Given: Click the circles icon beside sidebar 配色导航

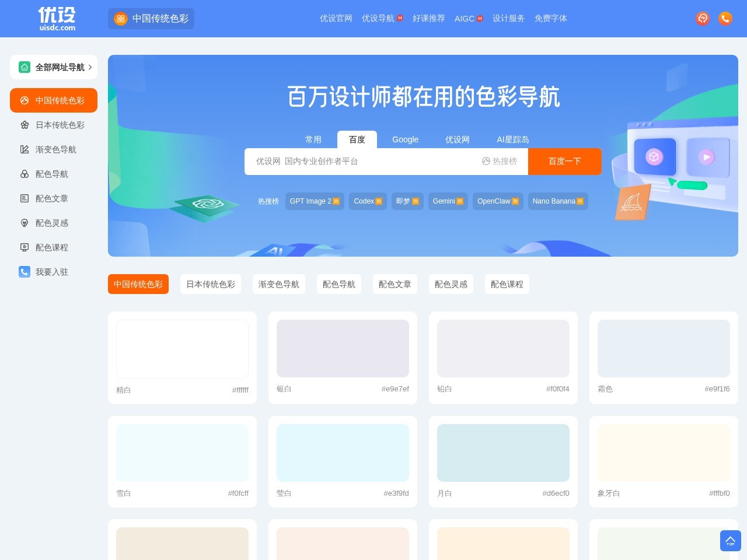Looking at the screenshot, I should click(x=25, y=174).
